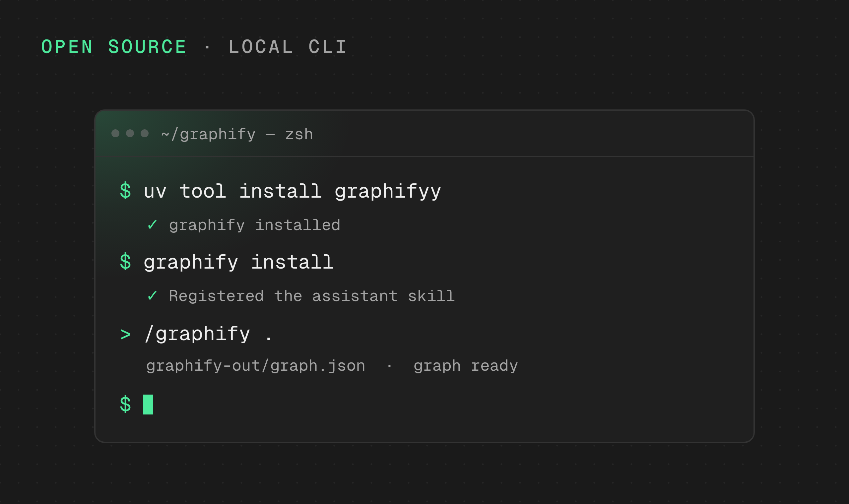Image resolution: width=849 pixels, height=504 pixels.
Task: Click the 'uv tool install graphifyy' command
Action: pos(292,192)
